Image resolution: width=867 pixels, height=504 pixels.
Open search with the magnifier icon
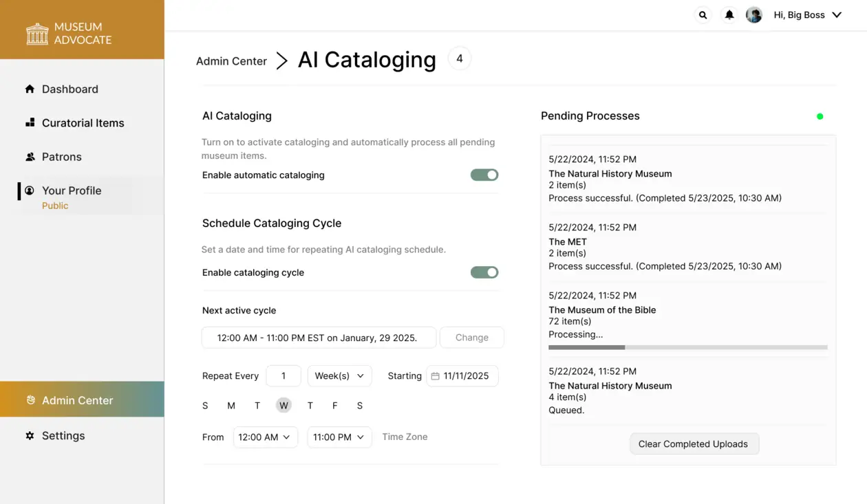pos(703,15)
